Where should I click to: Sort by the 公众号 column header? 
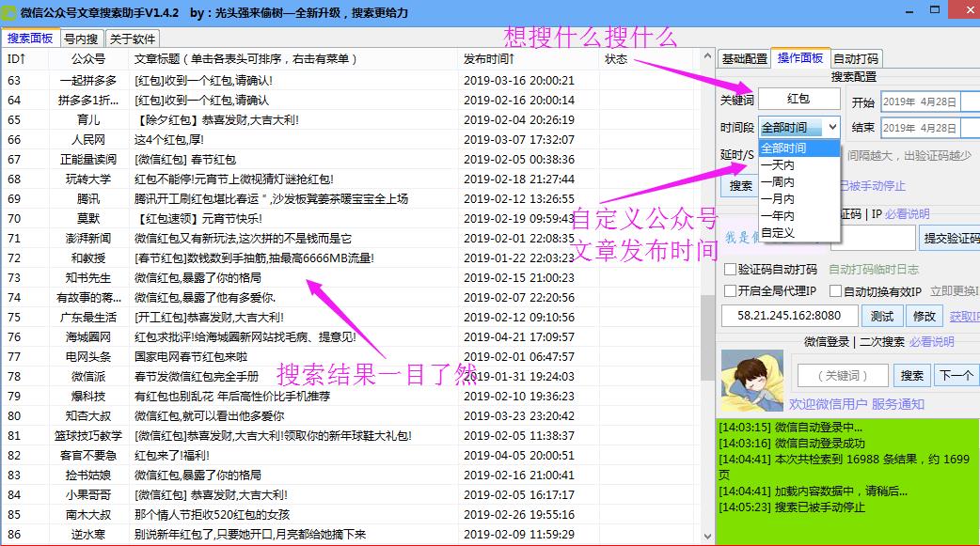(88, 58)
